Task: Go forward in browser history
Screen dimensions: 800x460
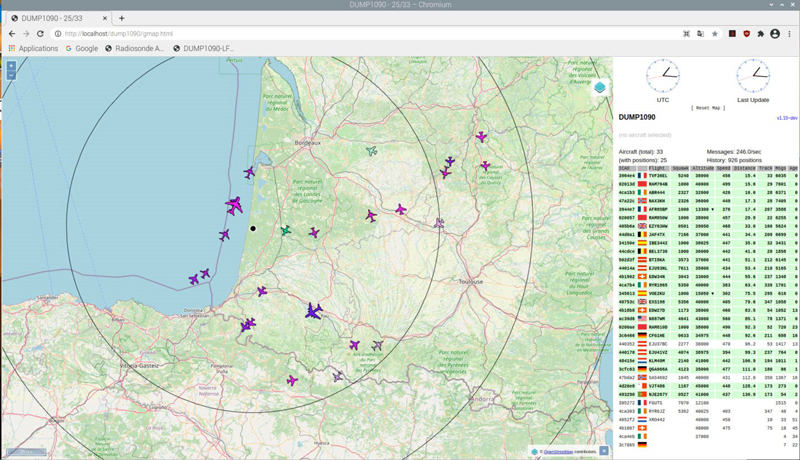Action: pyautogui.click(x=26, y=34)
